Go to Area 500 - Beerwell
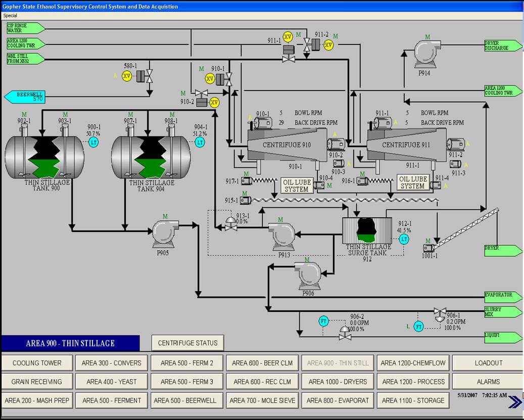Viewport: 524px width, 420px height. click(187, 400)
